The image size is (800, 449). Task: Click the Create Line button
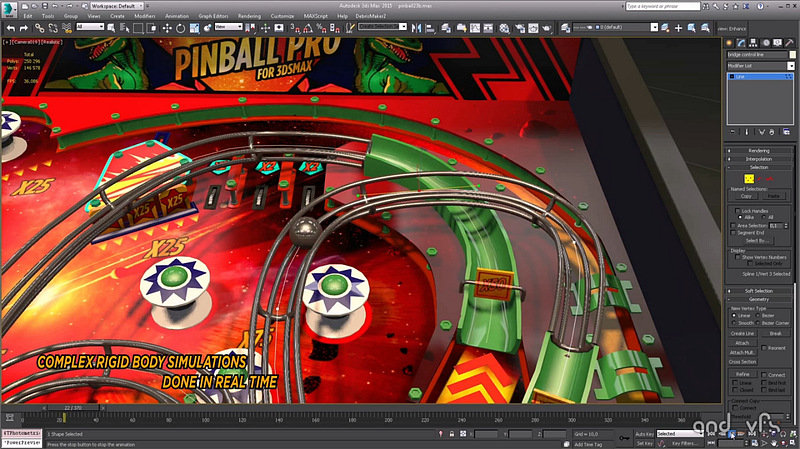[742, 333]
